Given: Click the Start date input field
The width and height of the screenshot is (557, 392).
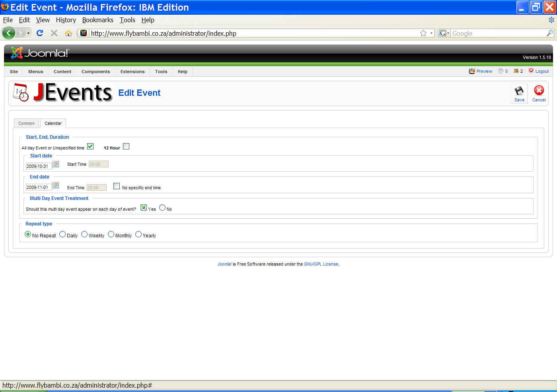Looking at the screenshot, I should [x=38, y=166].
